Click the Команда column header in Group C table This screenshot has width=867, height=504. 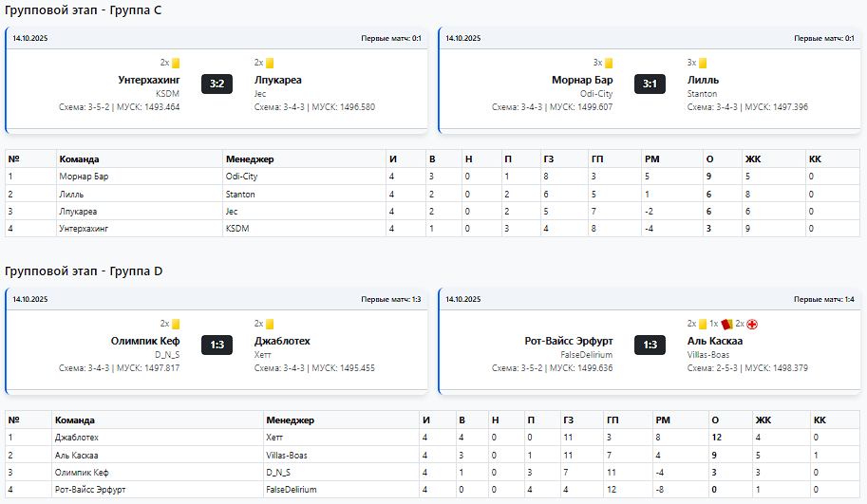80,159
